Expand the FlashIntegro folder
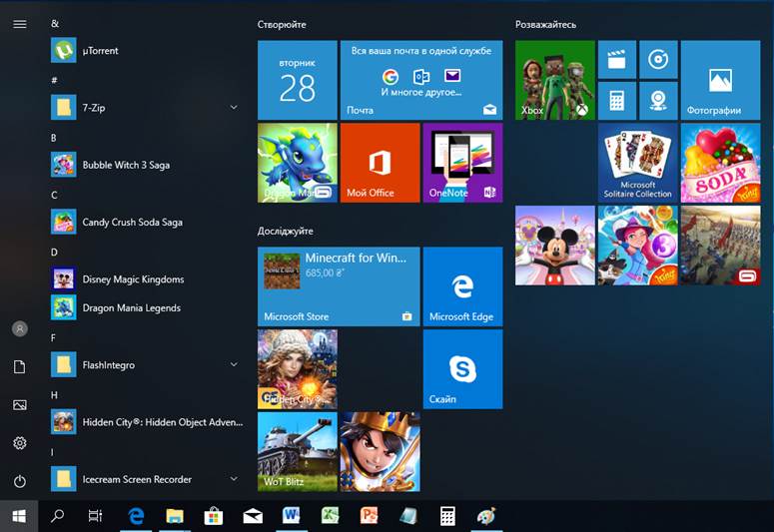This screenshot has height=532, width=774. (x=234, y=364)
